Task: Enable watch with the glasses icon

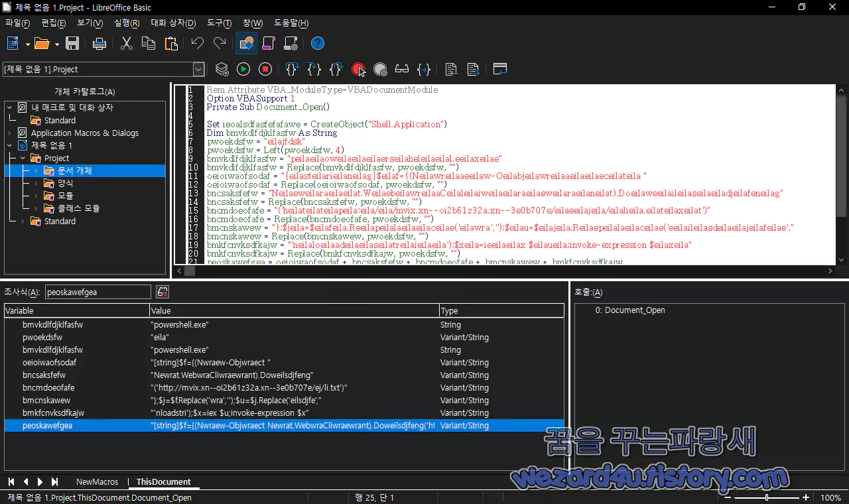Action: [402, 69]
